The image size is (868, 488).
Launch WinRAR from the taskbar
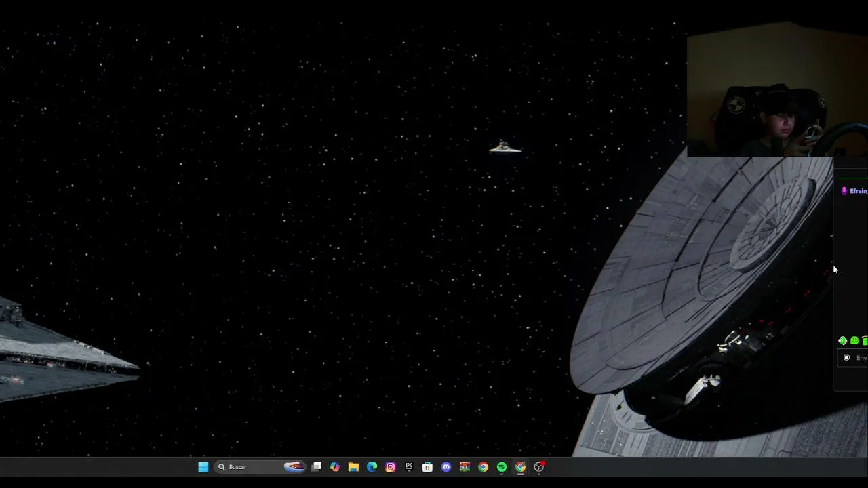pos(465,467)
